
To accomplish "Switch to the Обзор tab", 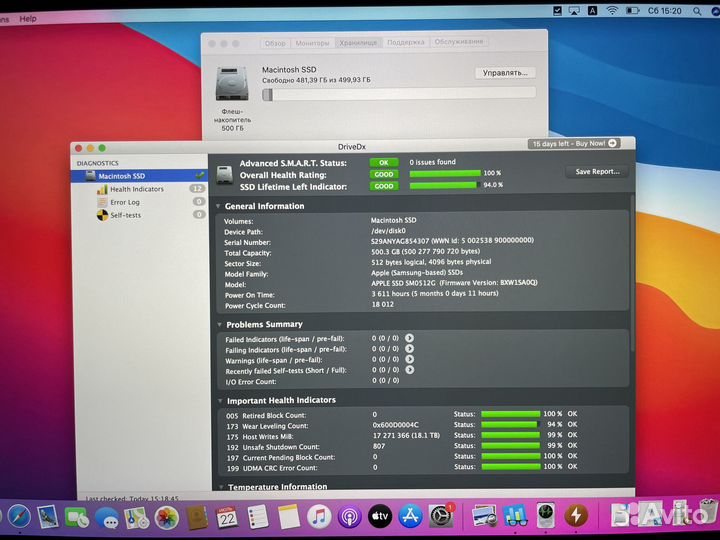I will point(275,43).
